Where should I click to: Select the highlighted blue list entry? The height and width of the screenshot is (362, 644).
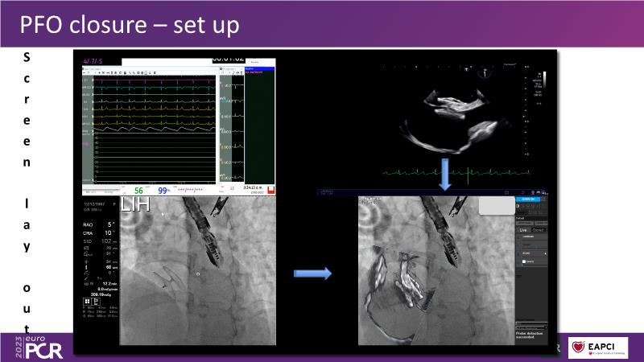260,70
